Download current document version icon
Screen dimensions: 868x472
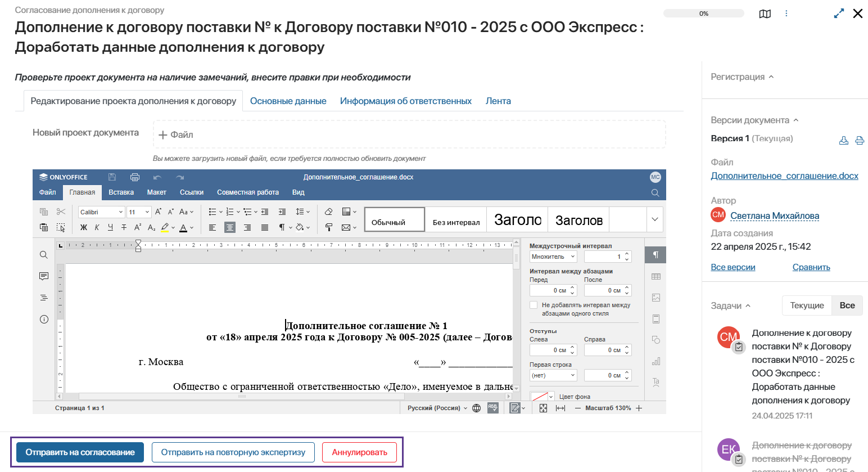point(843,141)
